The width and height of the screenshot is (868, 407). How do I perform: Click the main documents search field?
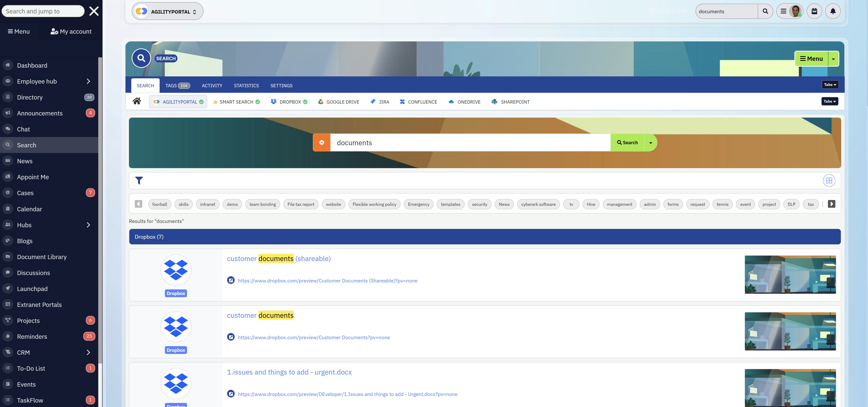coord(470,143)
